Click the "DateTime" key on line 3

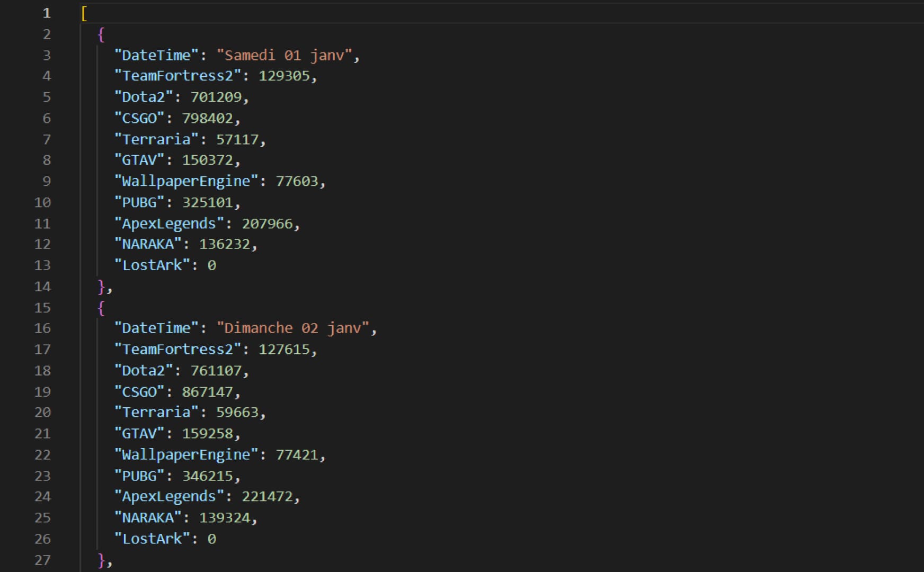tap(156, 55)
